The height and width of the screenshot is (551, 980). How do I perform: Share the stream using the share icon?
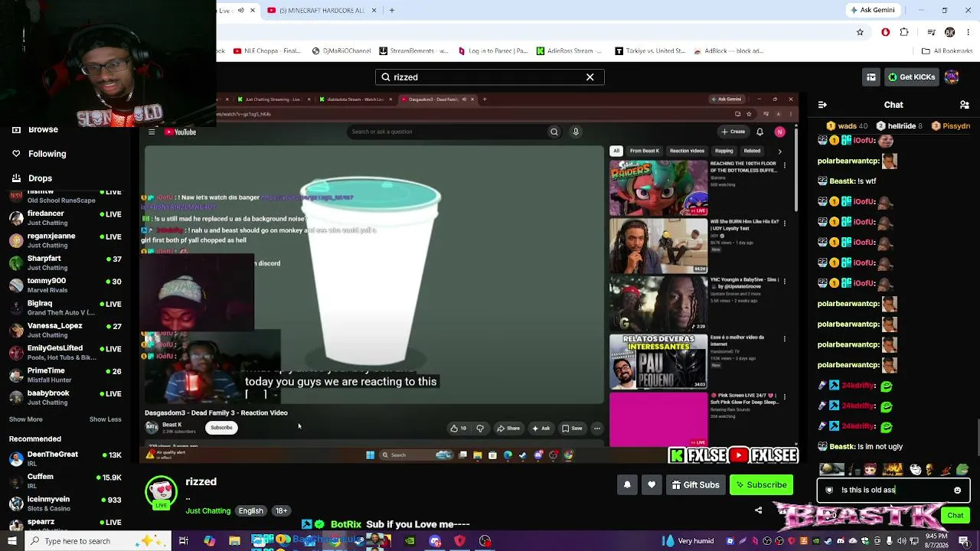(759, 510)
